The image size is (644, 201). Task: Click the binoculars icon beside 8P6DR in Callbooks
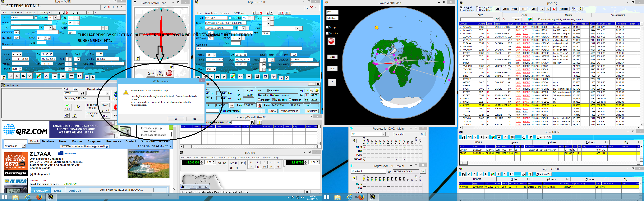coord(82,93)
